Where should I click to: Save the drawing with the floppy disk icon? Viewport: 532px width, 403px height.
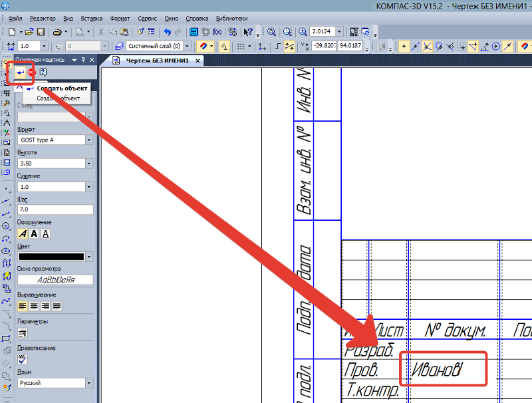[x=41, y=32]
